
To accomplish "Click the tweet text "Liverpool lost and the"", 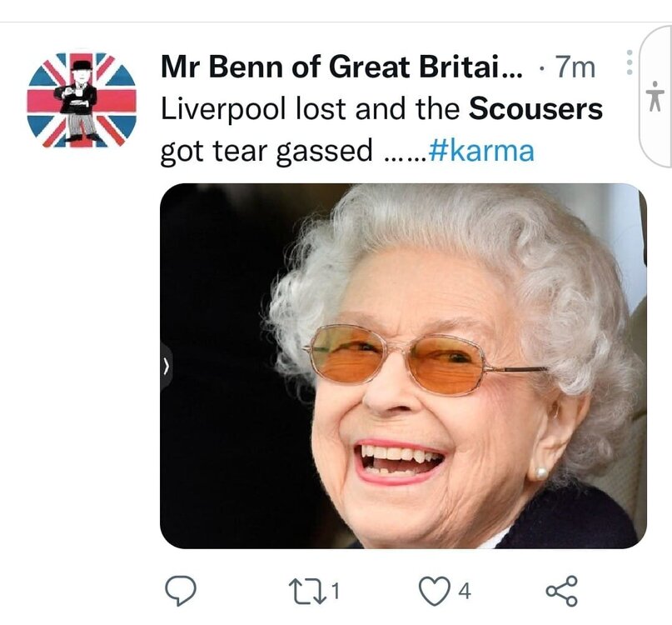I will (311, 109).
